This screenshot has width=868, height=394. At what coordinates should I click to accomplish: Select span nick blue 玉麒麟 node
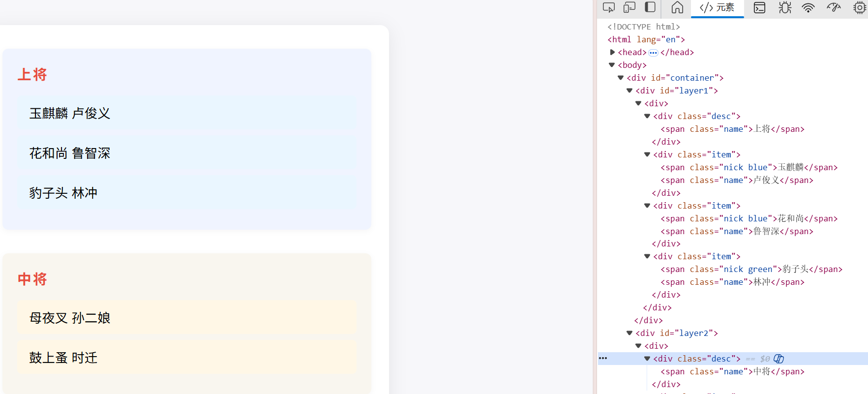click(749, 167)
